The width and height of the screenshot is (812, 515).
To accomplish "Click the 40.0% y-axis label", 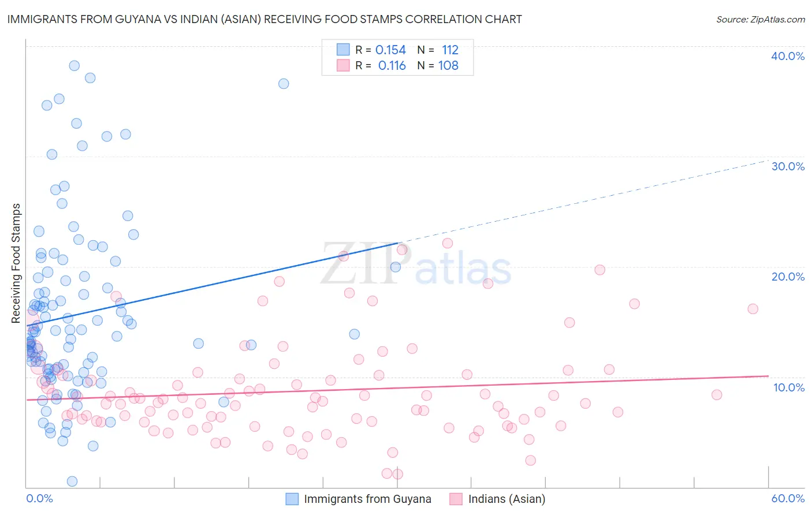I will (788, 56).
